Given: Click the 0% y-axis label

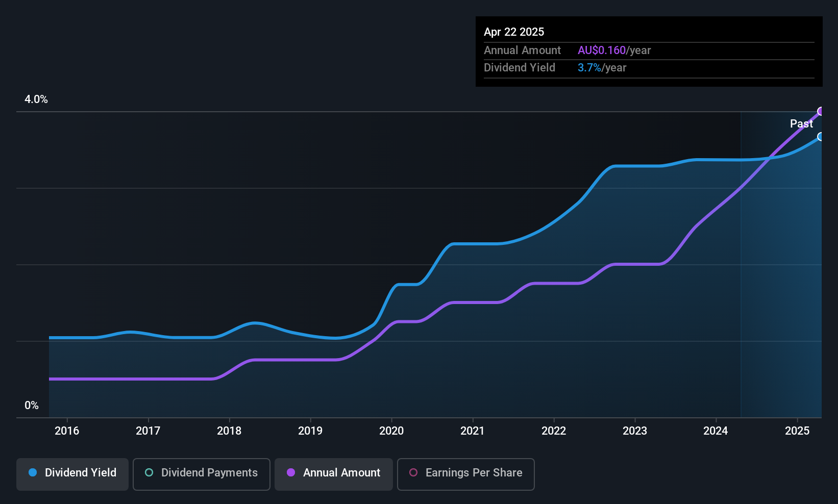Looking at the screenshot, I should tap(32, 406).
